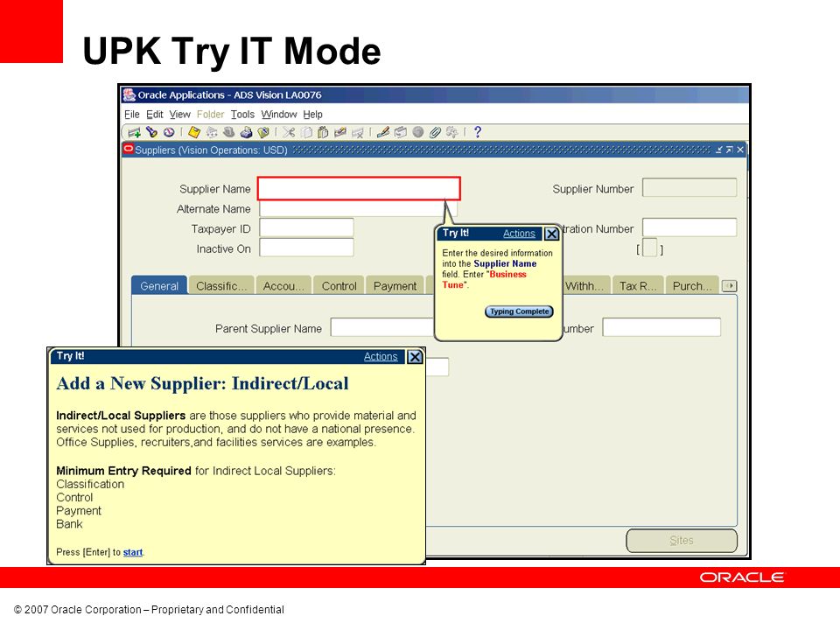Click the Window Help question mark icon

click(x=478, y=132)
